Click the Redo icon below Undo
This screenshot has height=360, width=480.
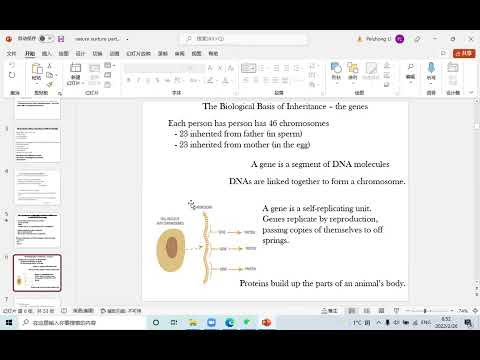[12, 75]
